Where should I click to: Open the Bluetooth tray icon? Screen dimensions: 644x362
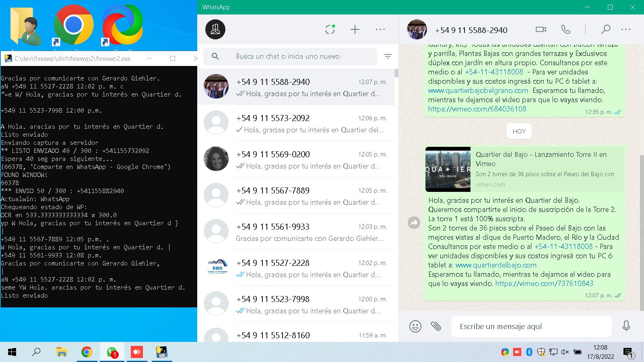529,352
